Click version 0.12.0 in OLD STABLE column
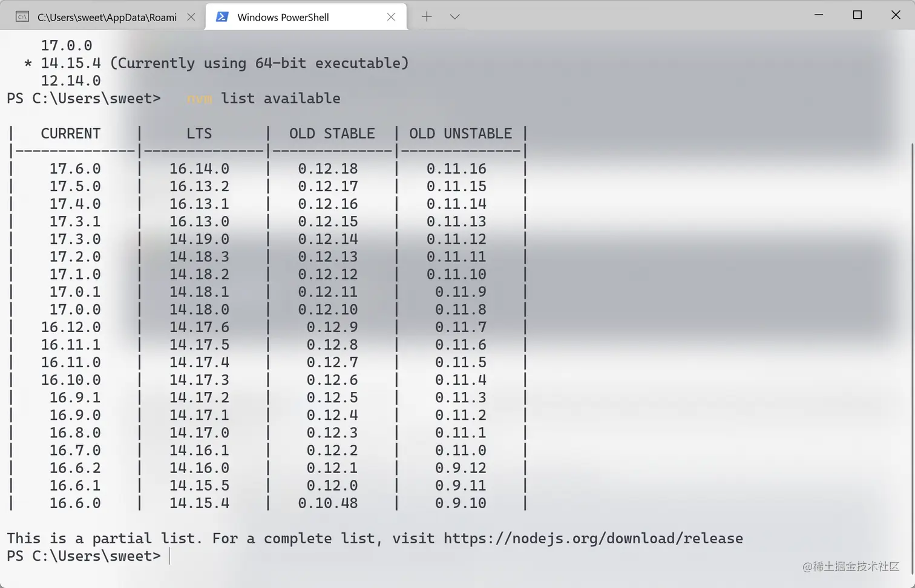This screenshot has height=588, width=915. 332,486
